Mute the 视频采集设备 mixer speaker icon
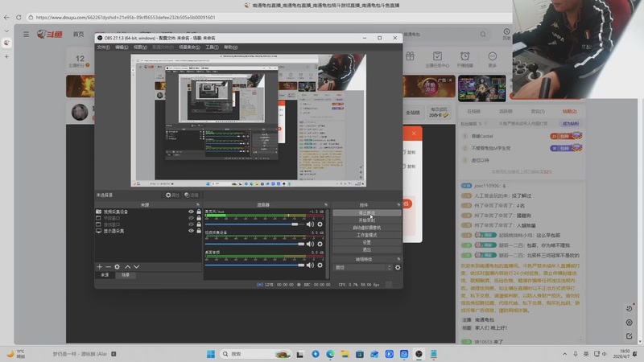Screen dimensions: 644x362 [x=310, y=245]
